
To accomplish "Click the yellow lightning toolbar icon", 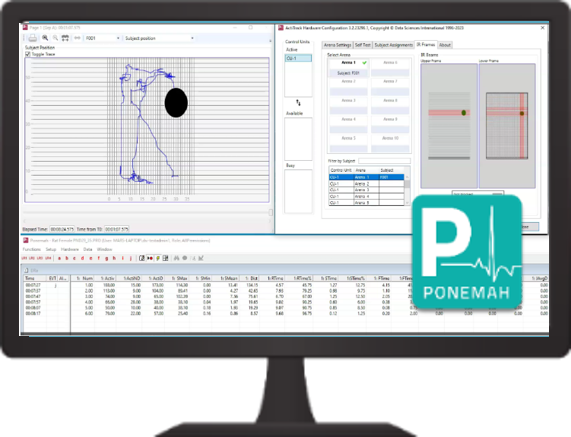I will click(x=158, y=258).
